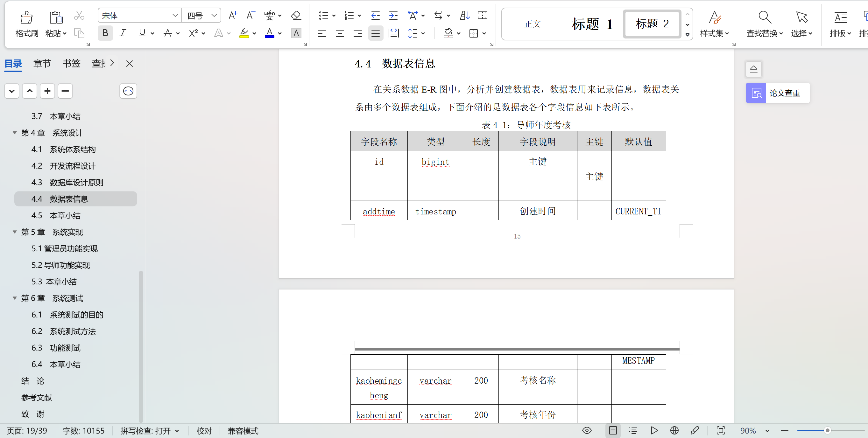Click the Paste (粘贴) clipboard icon
Viewport: 868px width, 438px height.
point(56,17)
